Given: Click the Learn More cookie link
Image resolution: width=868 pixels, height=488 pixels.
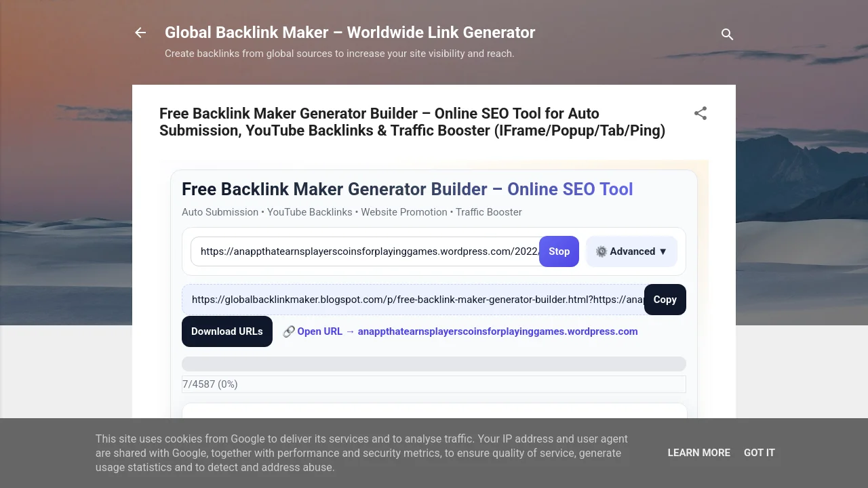Looking at the screenshot, I should pos(698,453).
